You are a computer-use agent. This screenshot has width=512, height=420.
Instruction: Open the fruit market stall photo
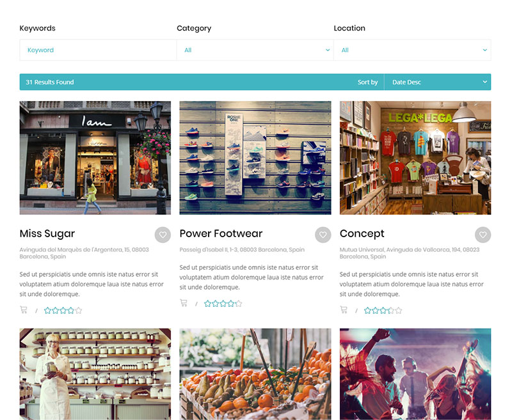255,374
